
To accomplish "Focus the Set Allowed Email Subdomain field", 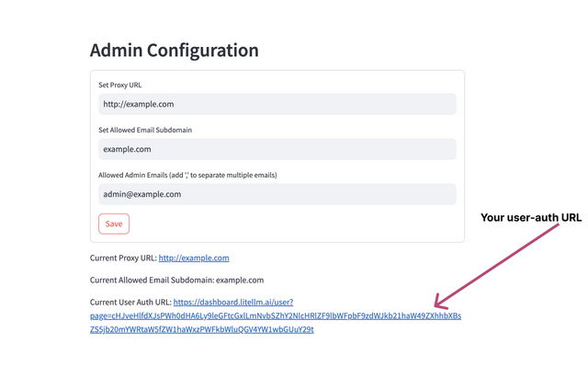I will tap(277, 149).
